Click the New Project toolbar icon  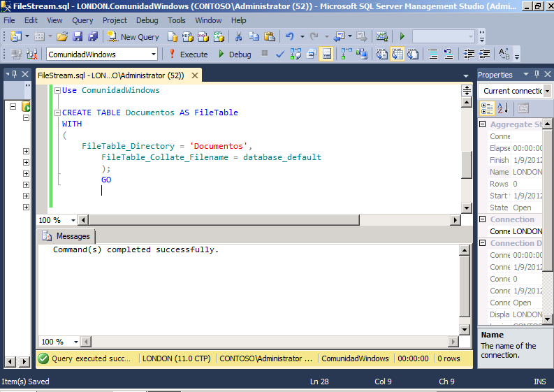(x=16, y=36)
